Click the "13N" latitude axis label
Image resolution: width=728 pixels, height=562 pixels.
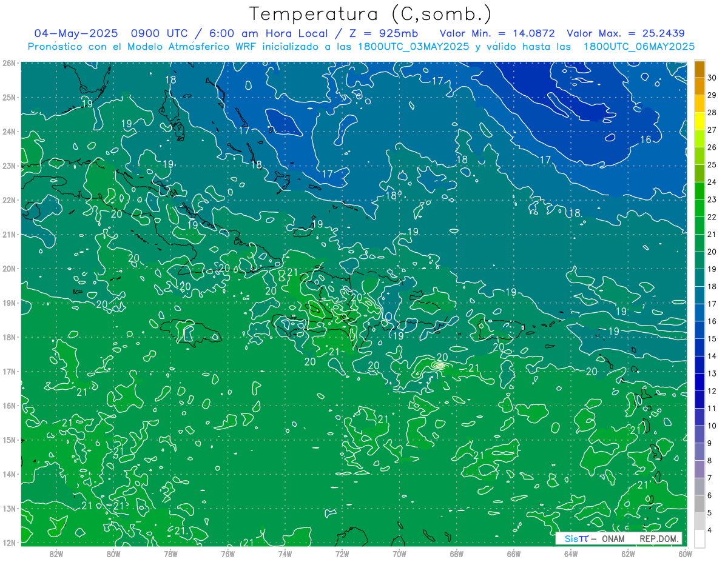click(x=9, y=508)
